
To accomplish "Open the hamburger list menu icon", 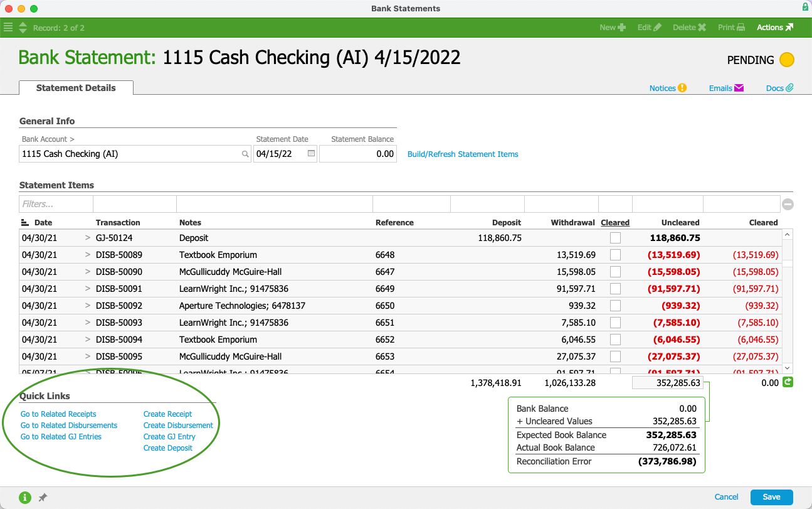I will tap(8, 28).
